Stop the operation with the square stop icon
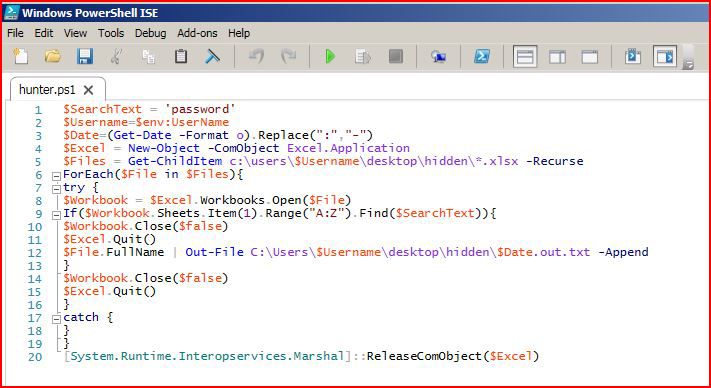 coord(396,57)
